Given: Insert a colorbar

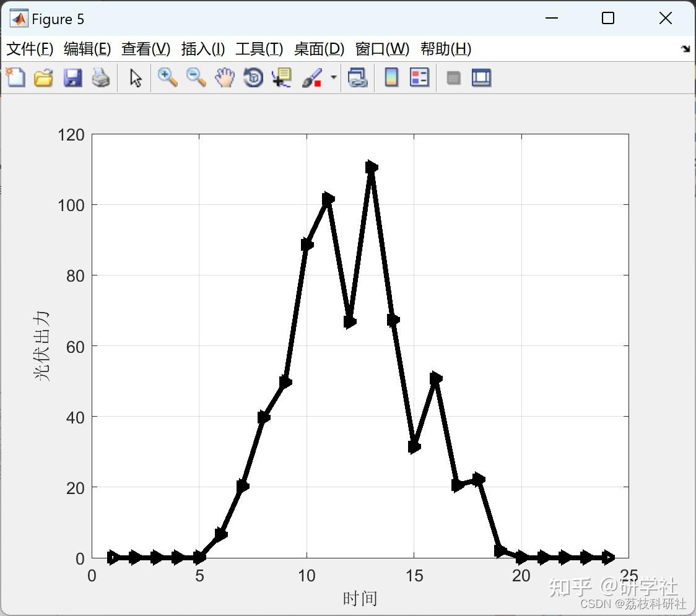Looking at the screenshot, I should pos(391,77).
